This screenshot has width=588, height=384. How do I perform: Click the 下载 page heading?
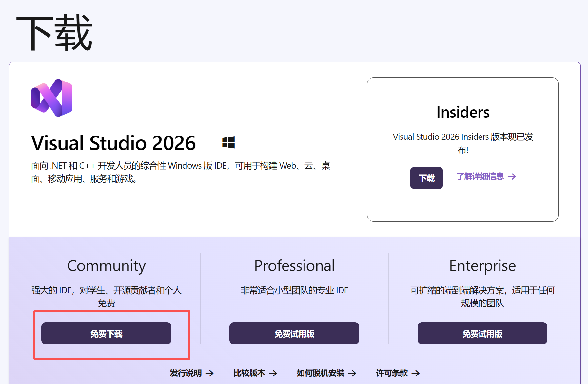coord(54,32)
